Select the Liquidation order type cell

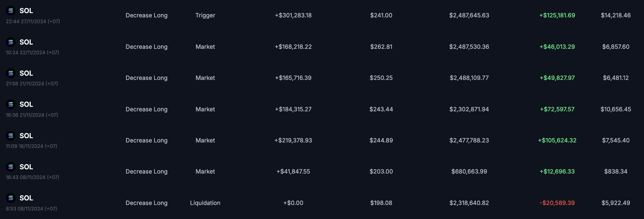pyautogui.click(x=205, y=203)
